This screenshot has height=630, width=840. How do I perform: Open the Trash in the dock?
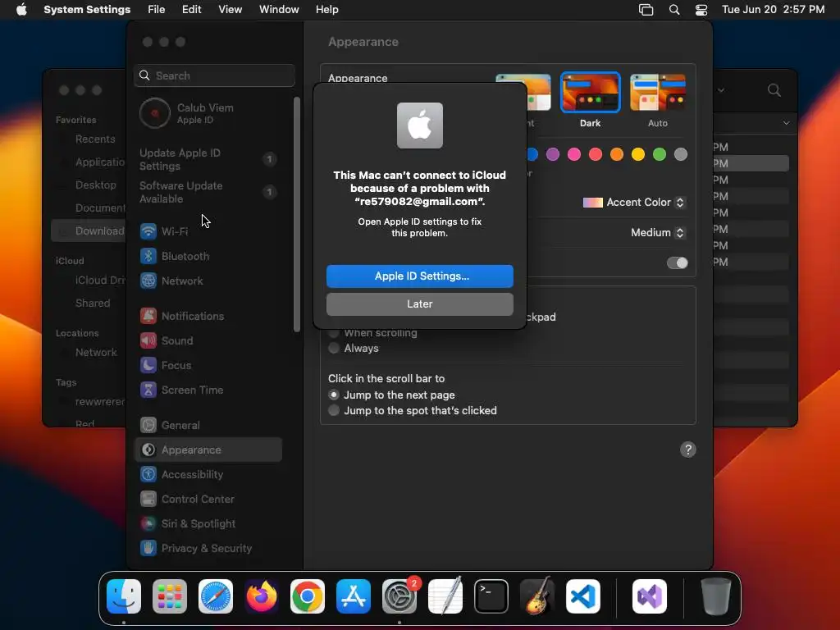click(x=715, y=597)
